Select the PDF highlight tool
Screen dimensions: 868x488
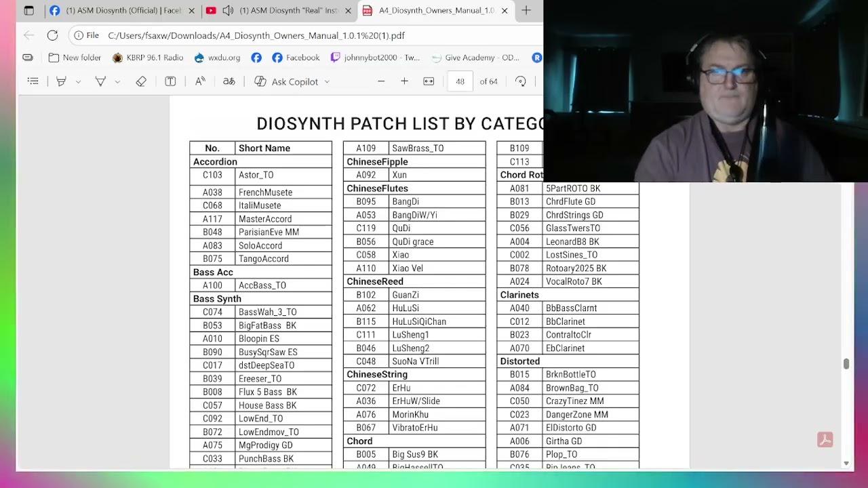(x=61, y=81)
